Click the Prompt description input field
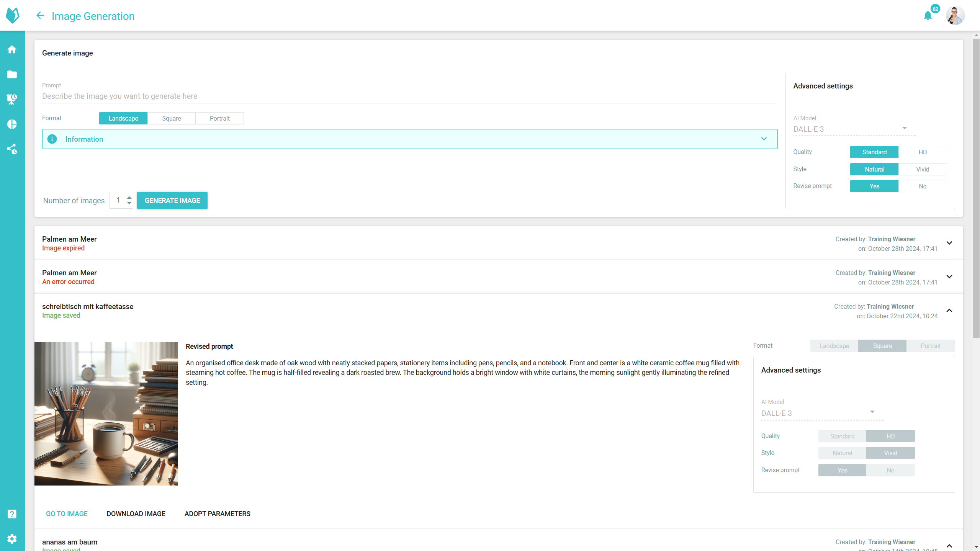The height and width of the screenshot is (551, 980). click(x=410, y=96)
